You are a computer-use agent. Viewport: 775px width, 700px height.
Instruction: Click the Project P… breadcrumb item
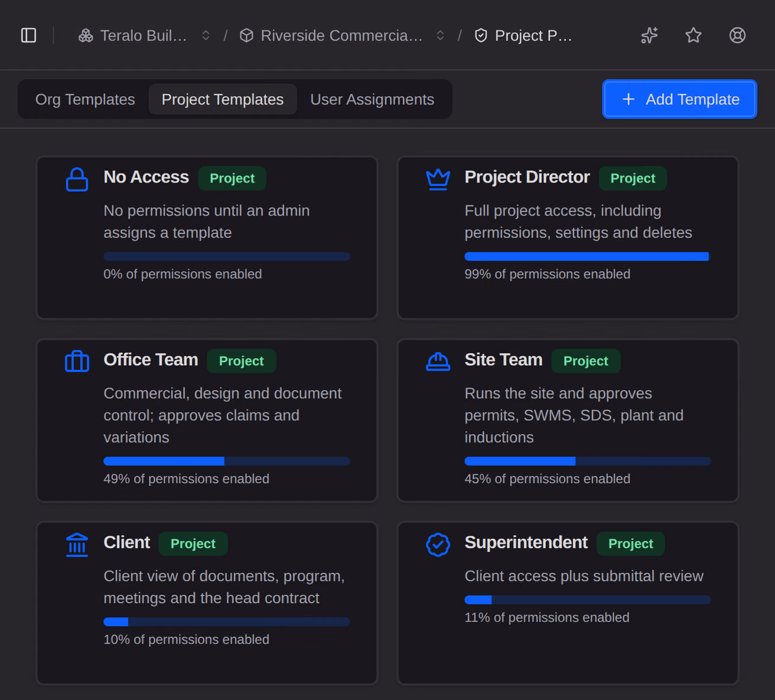pos(533,35)
